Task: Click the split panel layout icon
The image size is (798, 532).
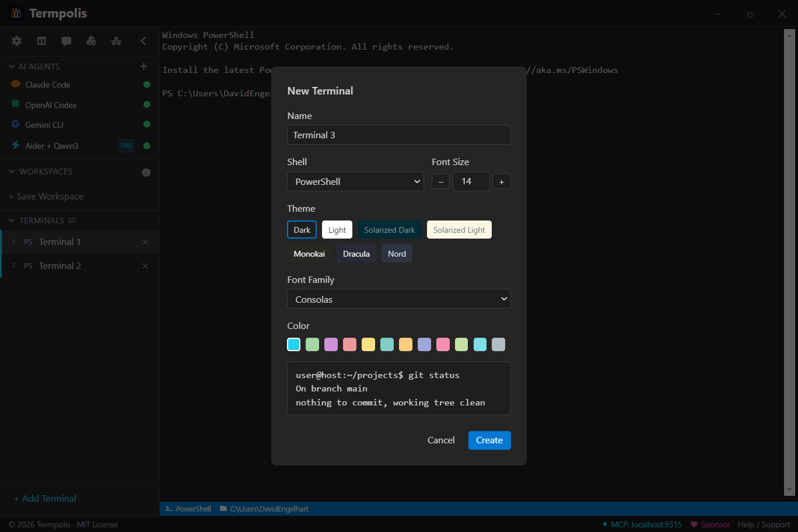Action: 41,41
